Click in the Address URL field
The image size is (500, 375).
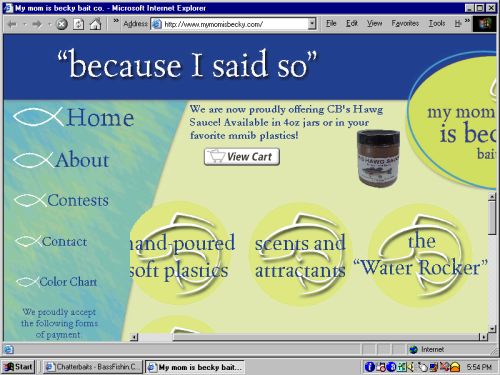[x=235, y=24]
